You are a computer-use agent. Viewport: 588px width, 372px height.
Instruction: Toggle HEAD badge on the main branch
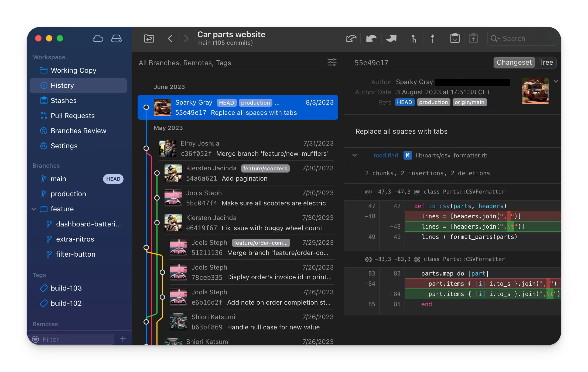click(113, 179)
